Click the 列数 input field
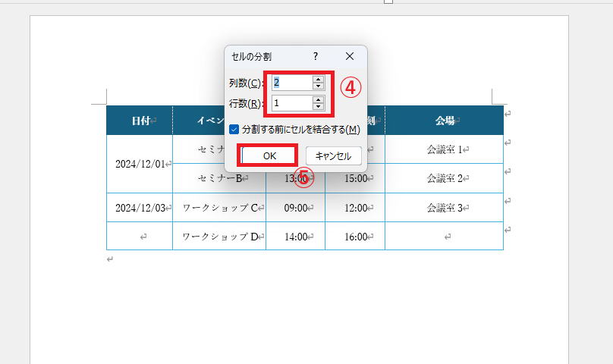Image resolution: width=613 pixels, height=364 pixels. click(x=292, y=83)
